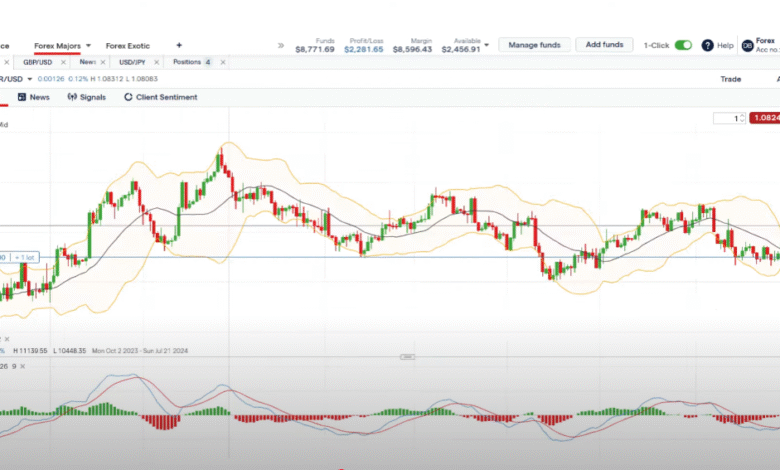Expand the Forex Majors dropdown arrow
This screenshot has height=470, width=780.
click(88, 45)
